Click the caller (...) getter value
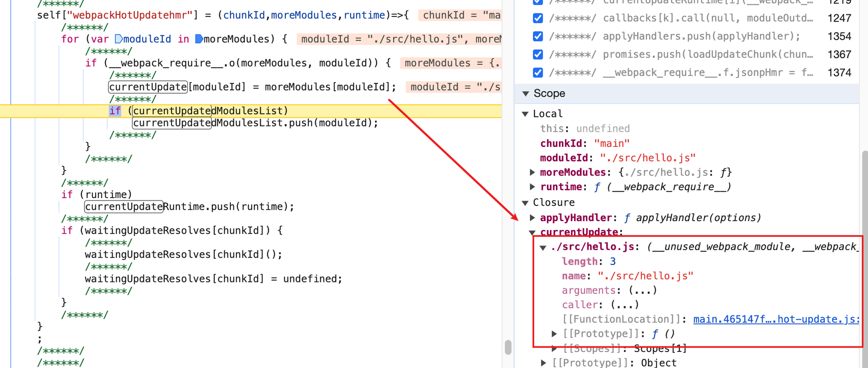868x368 pixels. click(625, 305)
